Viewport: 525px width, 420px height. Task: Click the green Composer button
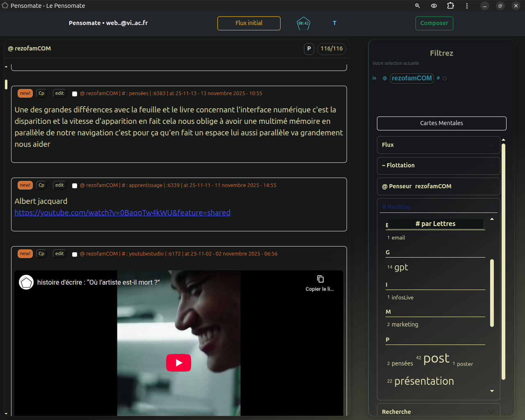coord(434,23)
